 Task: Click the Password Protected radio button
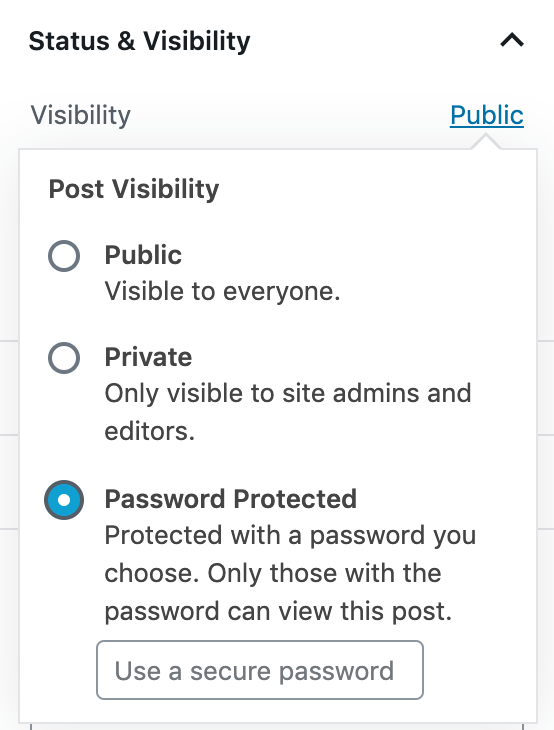pos(64,500)
